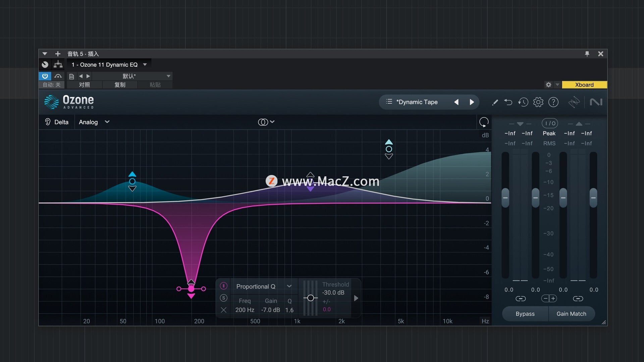Click the Q 1.6 value

289,310
